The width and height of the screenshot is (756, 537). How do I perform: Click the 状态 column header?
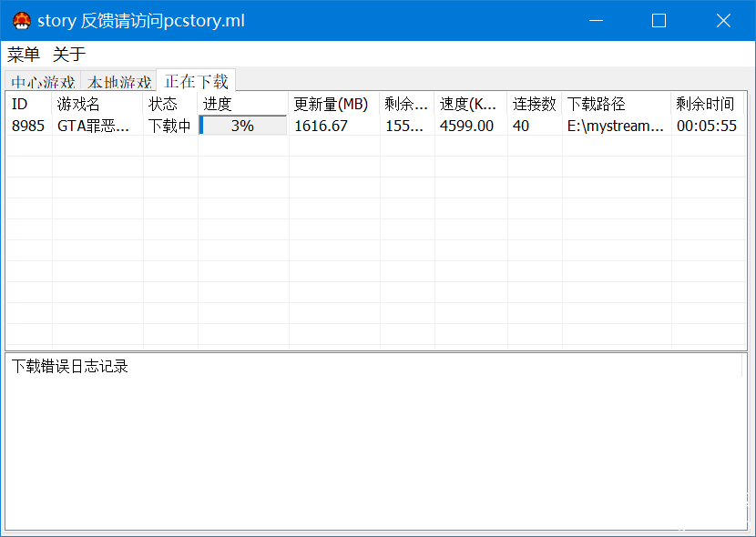click(x=169, y=104)
